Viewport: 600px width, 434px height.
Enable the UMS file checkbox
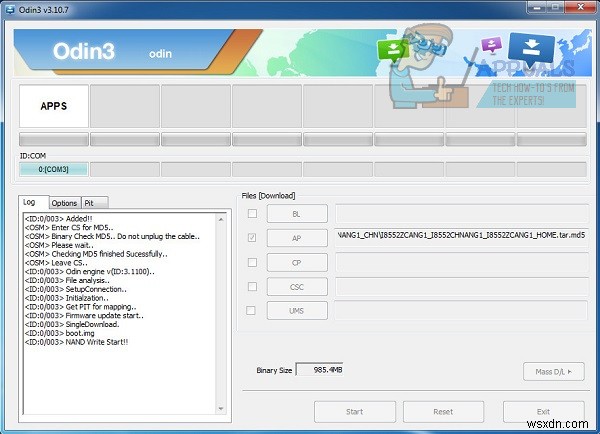point(251,310)
